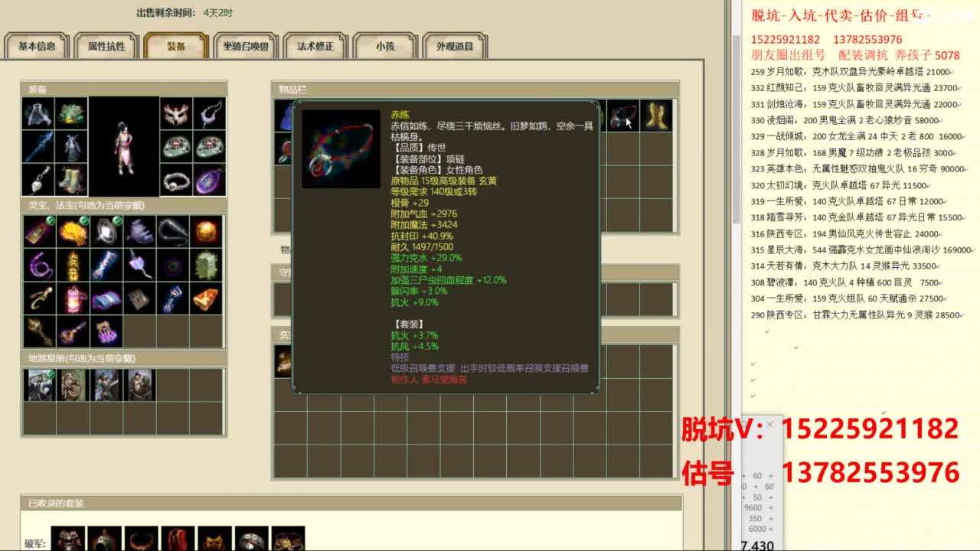Viewport: 980px width, 551px height.
Task: Click the purple hooked necklace slot
Action: 209,113
